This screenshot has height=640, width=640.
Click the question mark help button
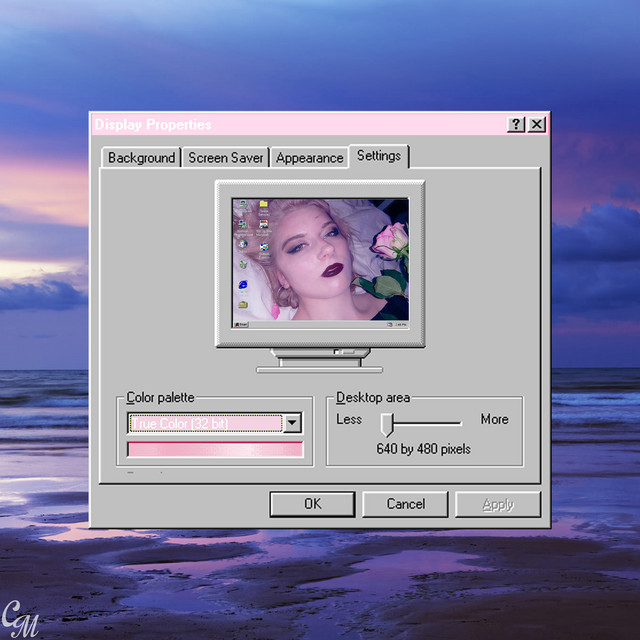point(516,124)
